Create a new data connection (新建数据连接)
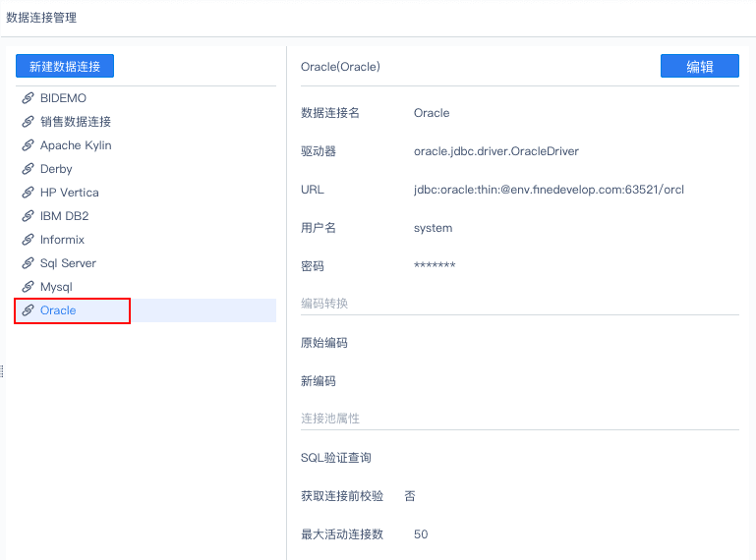756x560 pixels. 65,67
